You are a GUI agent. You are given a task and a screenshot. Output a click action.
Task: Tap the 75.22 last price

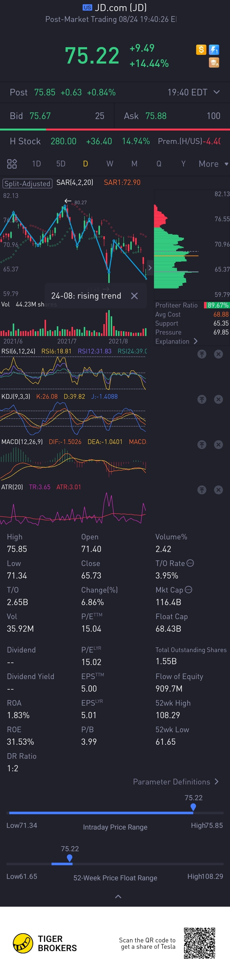92,55
